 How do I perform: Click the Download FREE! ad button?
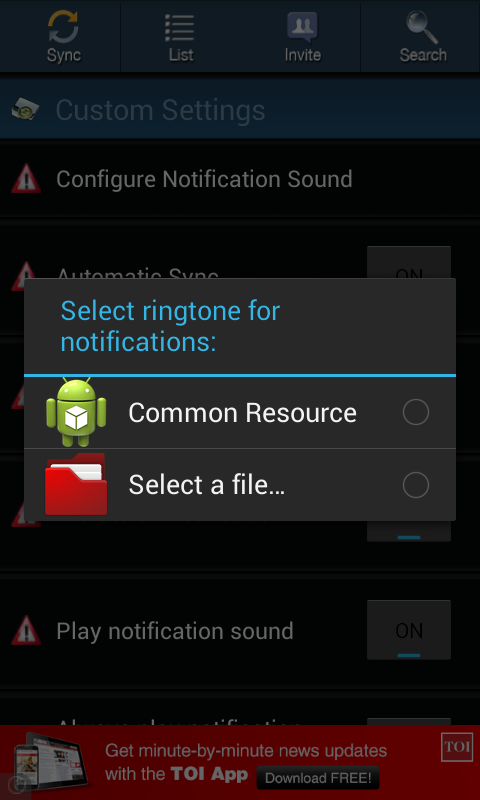pyautogui.click(x=318, y=778)
